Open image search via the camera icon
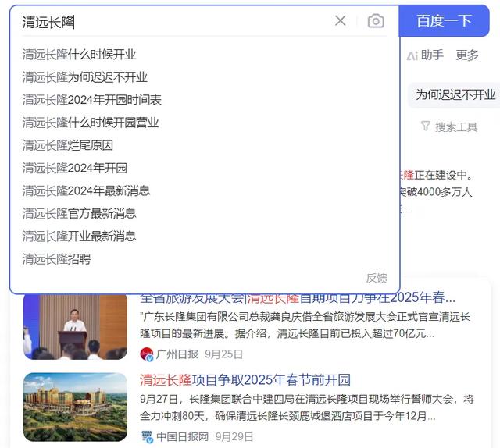500x448 pixels. (376, 21)
